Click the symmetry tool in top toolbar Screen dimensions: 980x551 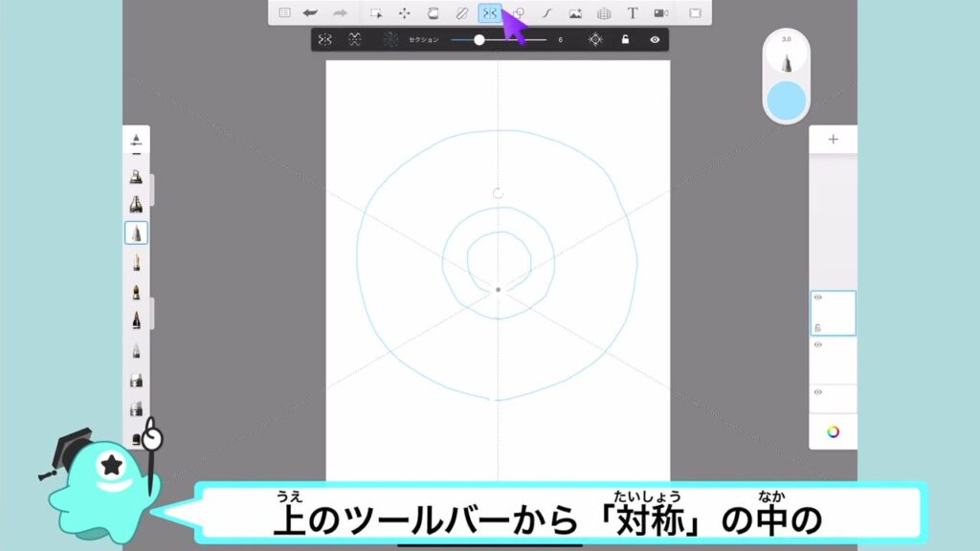[489, 12]
